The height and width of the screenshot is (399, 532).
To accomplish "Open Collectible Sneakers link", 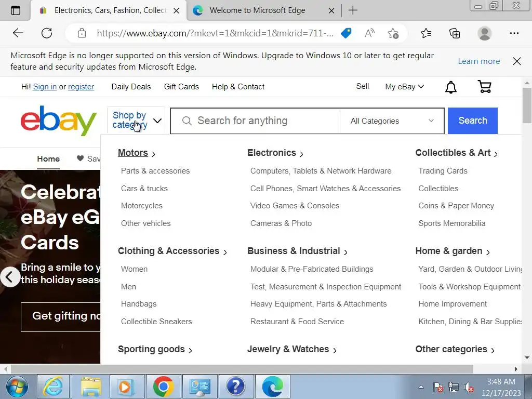I will [x=156, y=322].
